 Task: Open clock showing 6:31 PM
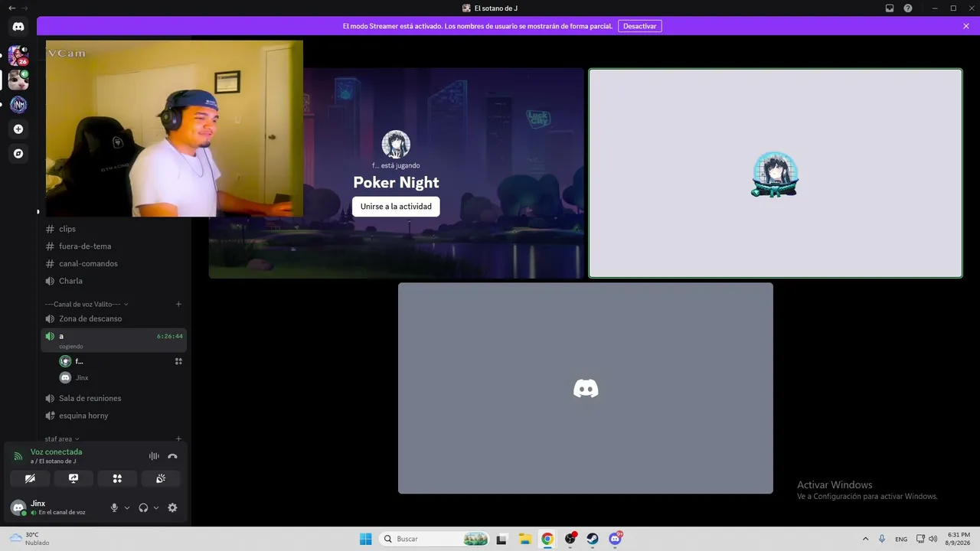(x=959, y=539)
